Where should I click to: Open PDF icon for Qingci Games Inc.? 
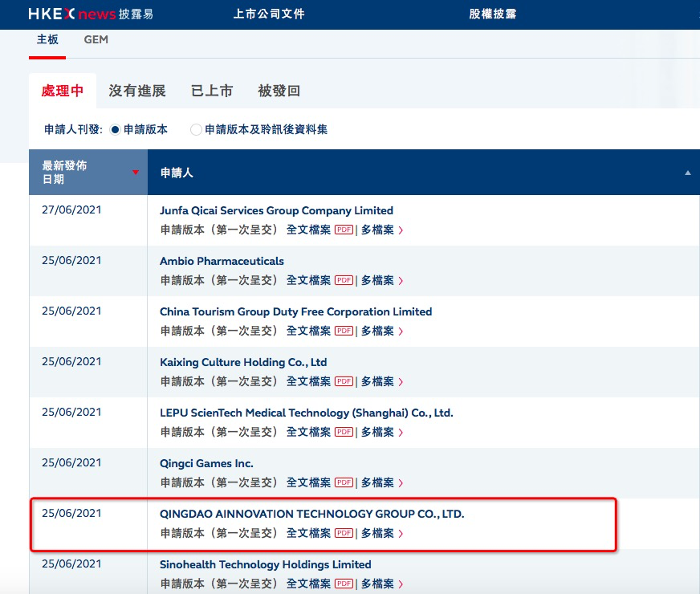pyautogui.click(x=344, y=482)
